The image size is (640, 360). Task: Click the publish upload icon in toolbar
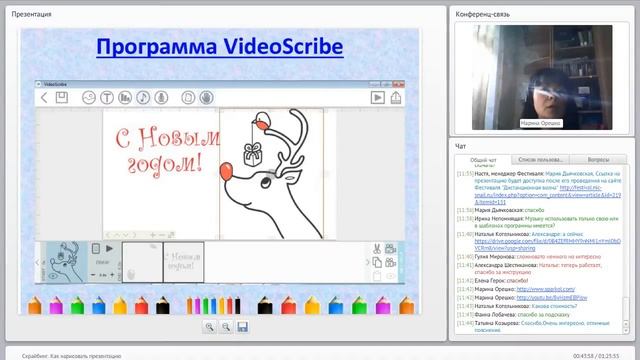(x=396, y=98)
